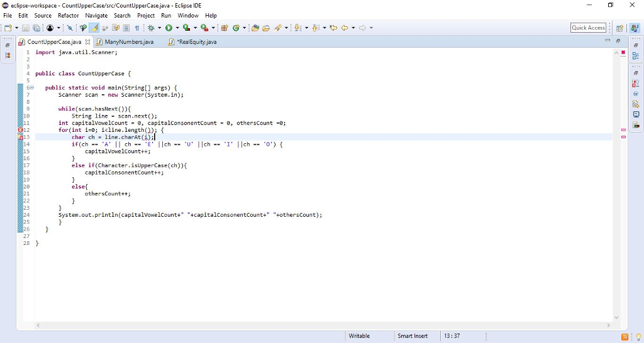Run the program with green play icon
Image resolution: width=644 pixels, height=343 pixels.
tap(169, 28)
